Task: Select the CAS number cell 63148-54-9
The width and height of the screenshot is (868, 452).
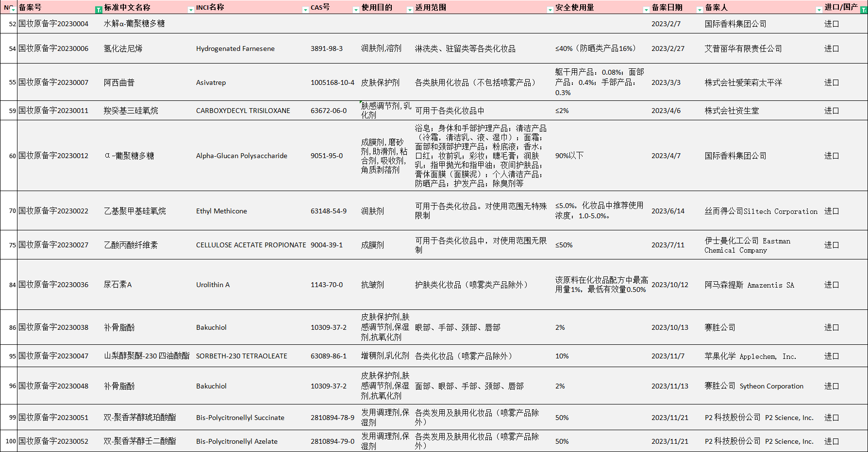Action: coord(328,211)
